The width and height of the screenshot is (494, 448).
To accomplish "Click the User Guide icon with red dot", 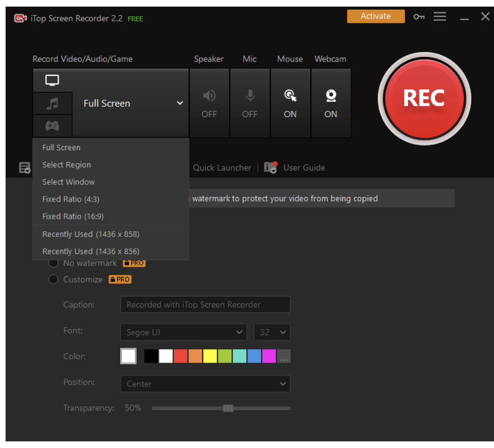I will pyautogui.click(x=270, y=167).
